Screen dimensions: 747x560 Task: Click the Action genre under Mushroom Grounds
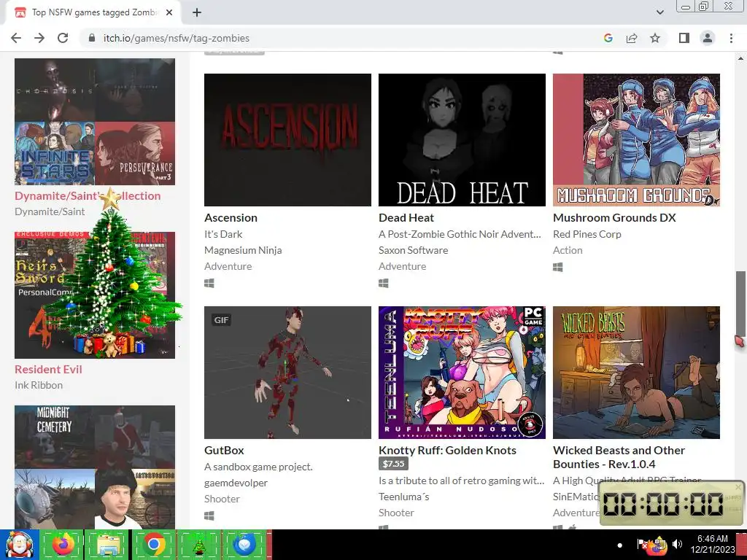coord(568,250)
